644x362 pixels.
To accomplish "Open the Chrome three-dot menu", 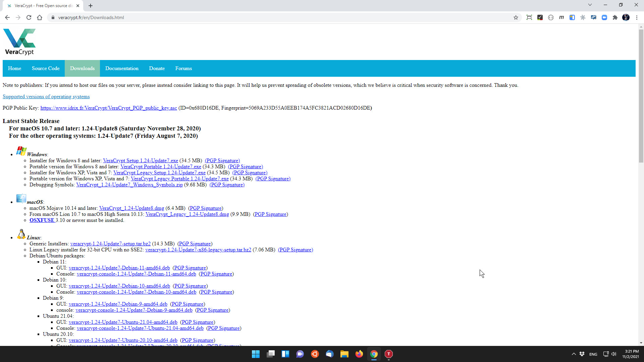I will tap(637, 17).
